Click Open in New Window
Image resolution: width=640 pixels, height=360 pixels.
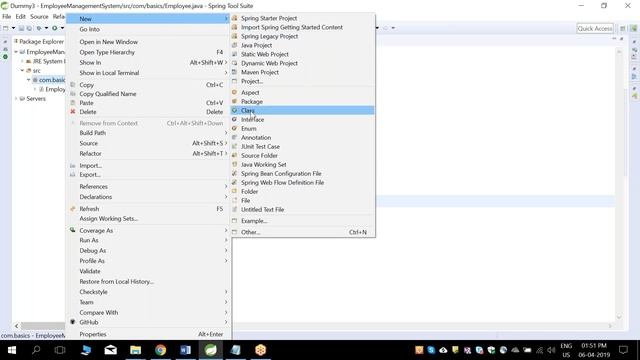148,42
